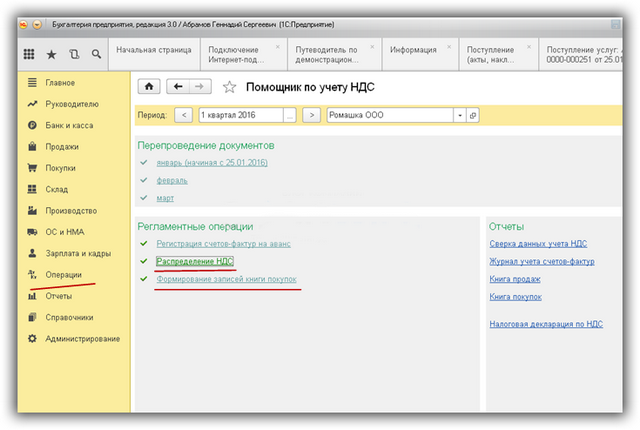Switch to Поступление услуг 0000-000251 tab
Viewport: 640px width, 430px height.
pyautogui.click(x=581, y=54)
